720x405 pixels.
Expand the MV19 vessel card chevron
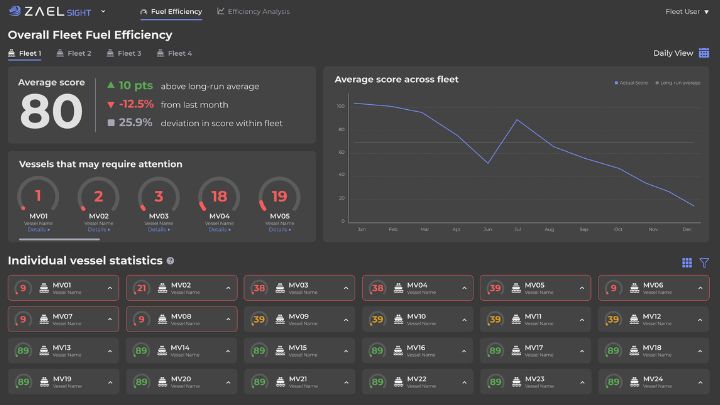[110, 381]
